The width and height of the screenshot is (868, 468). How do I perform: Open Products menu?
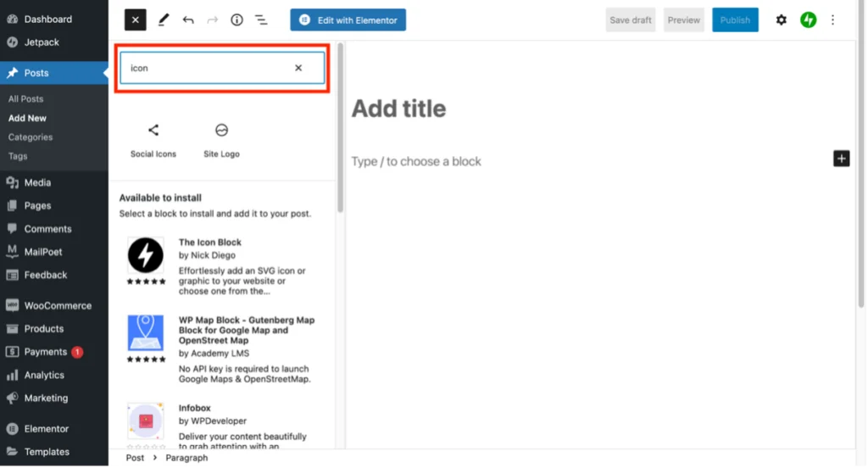click(54, 329)
